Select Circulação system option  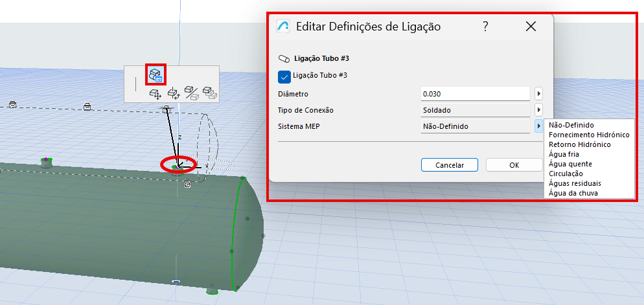pyautogui.click(x=566, y=174)
